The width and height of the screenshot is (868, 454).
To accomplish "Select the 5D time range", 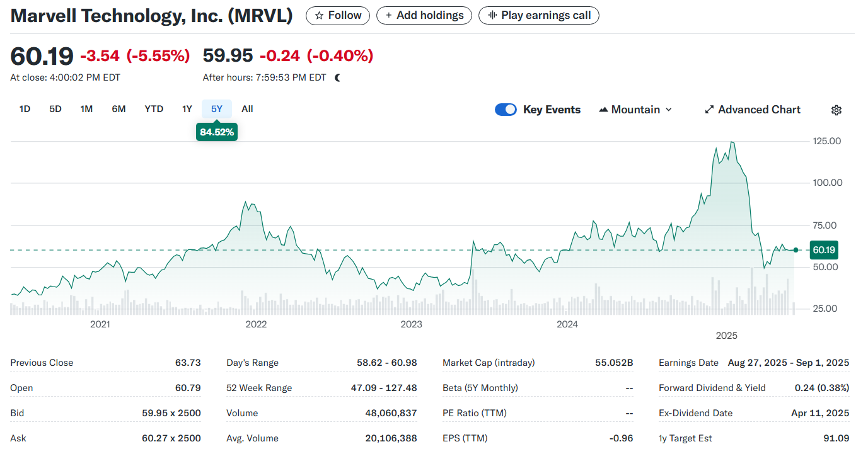I will click(55, 109).
